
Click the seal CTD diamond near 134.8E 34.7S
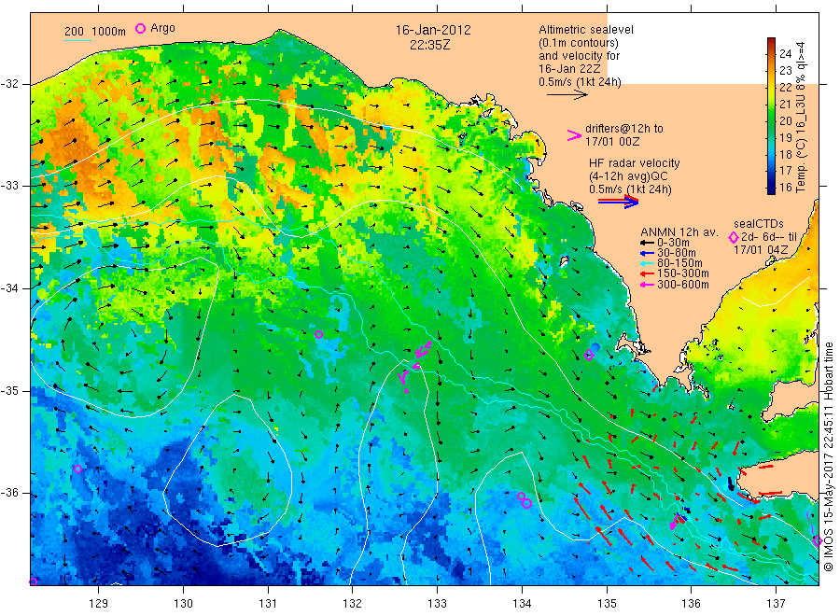[x=589, y=355]
